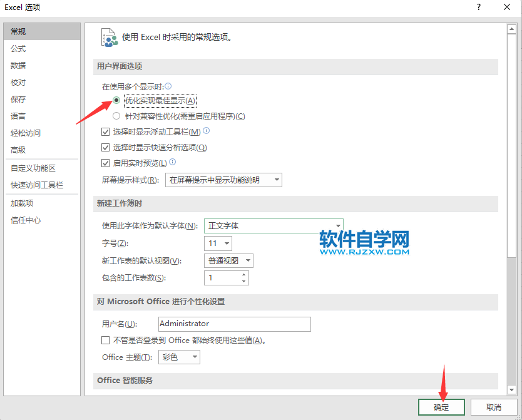Open 保存 options category
522x420 pixels.
[42, 99]
